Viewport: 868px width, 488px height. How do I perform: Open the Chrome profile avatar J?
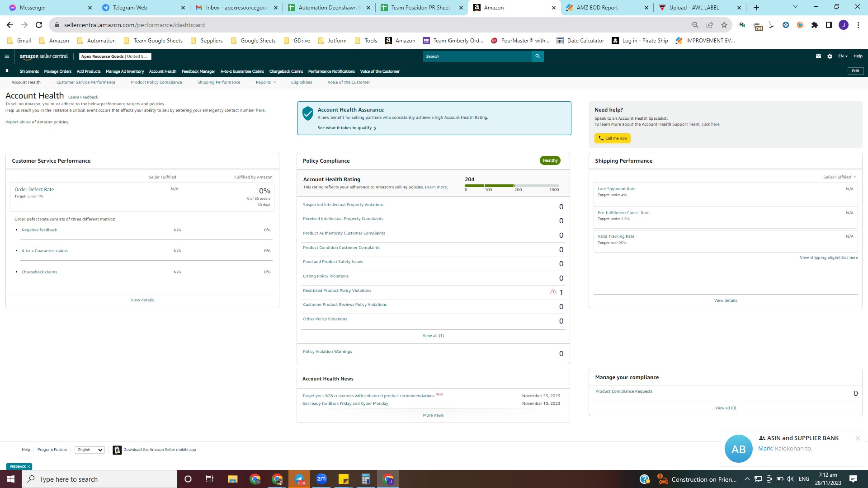(844, 25)
